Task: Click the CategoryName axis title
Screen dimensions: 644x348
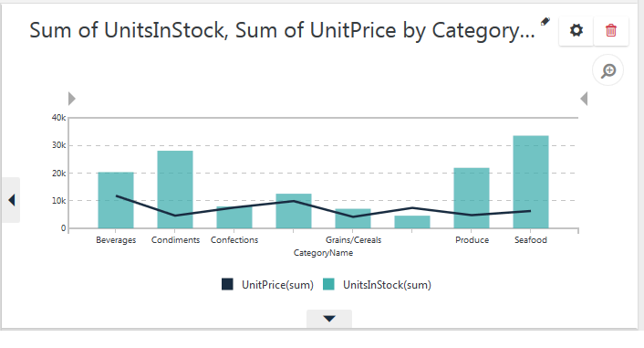Action: 323,253
